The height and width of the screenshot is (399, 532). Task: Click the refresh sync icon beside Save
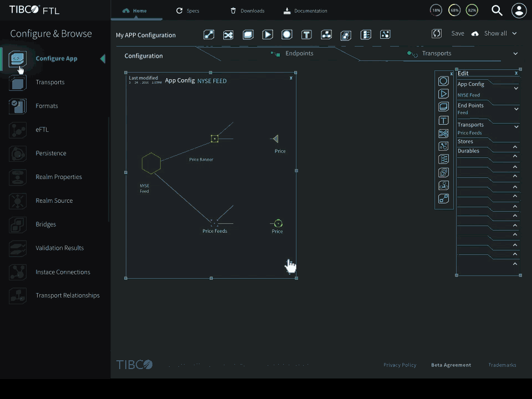437,33
